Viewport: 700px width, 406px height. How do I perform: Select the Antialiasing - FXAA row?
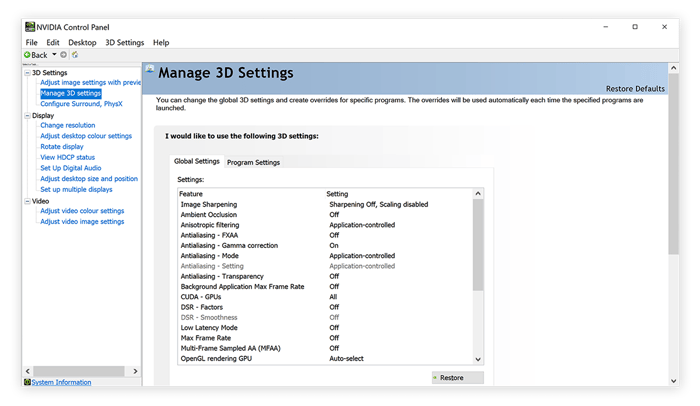click(x=325, y=235)
